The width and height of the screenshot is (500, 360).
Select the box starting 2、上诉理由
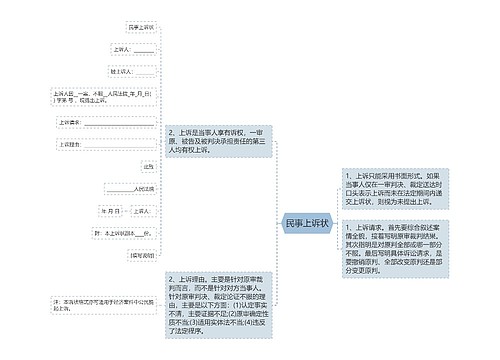(x=219, y=305)
